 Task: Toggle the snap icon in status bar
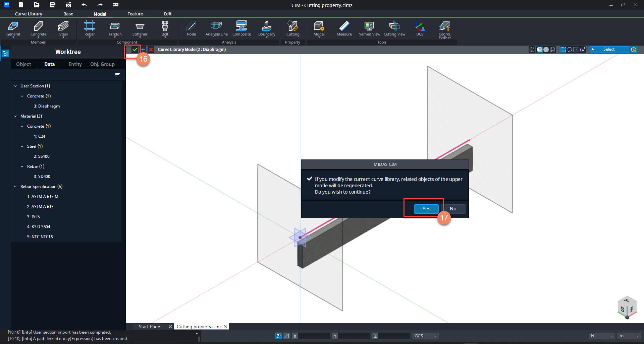point(279,336)
